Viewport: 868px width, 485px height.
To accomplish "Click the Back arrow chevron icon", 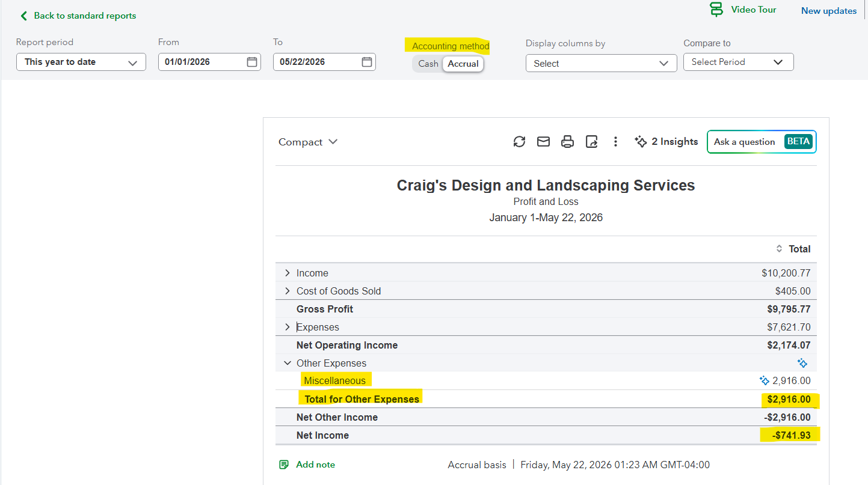I will pyautogui.click(x=23, y=16).
